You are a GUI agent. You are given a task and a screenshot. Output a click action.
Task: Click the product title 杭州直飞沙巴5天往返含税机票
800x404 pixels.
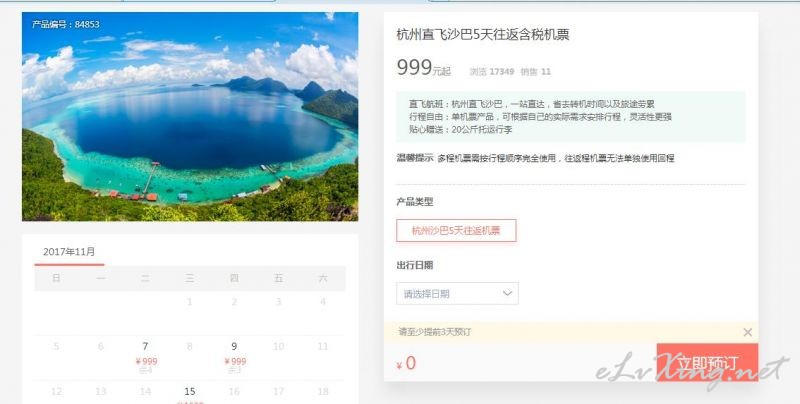pos(483,35)
